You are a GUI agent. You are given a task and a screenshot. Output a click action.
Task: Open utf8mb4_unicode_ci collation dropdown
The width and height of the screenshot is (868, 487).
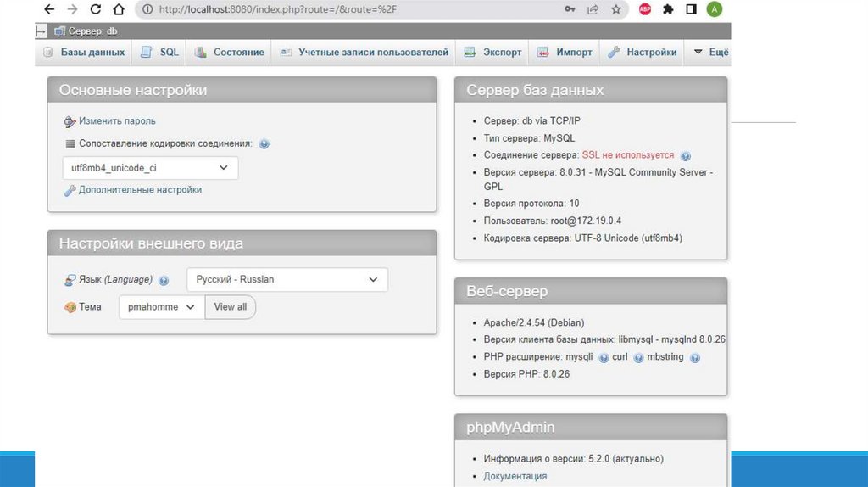pos(150,168)
